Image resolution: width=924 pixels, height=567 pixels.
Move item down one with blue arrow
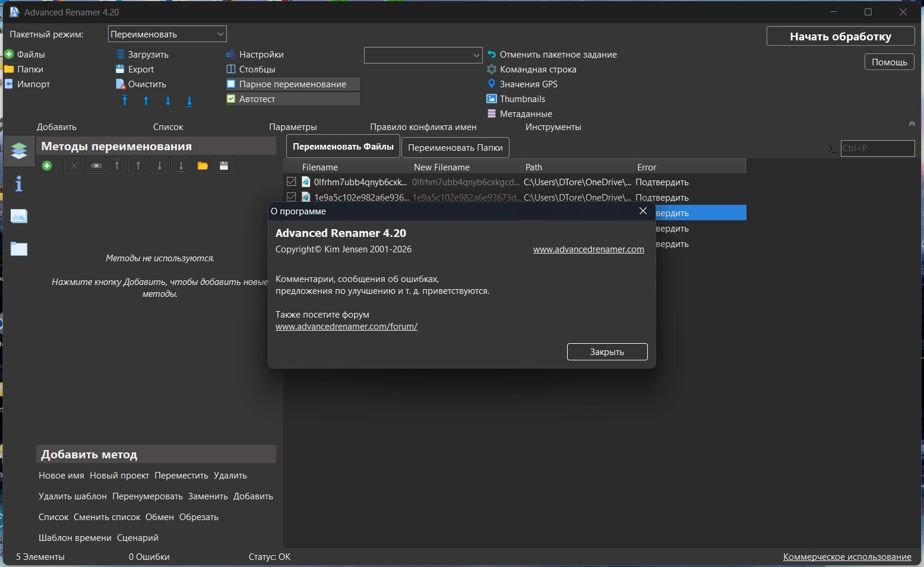168,101
